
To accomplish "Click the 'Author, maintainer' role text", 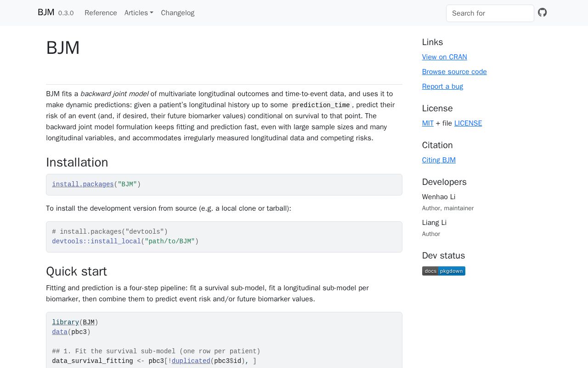I will click(x=448, y=208).
